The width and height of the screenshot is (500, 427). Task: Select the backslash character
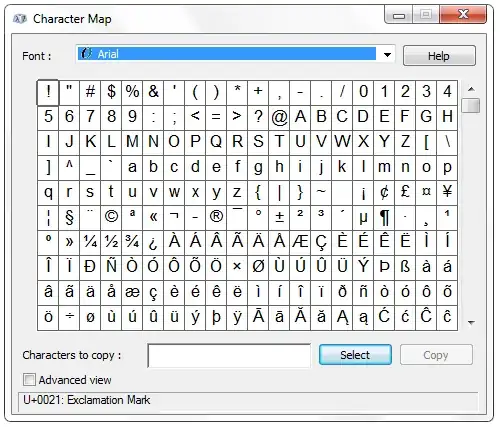point(447,142)
